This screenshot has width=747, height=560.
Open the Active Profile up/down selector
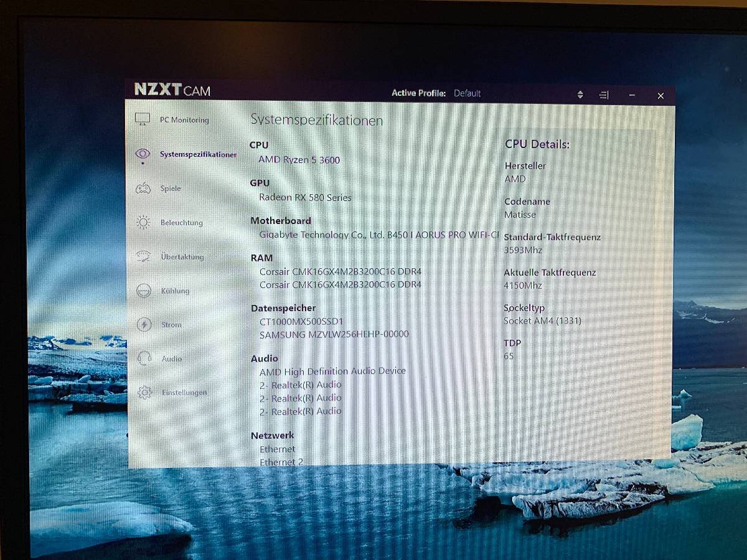pyautogui.click(x=580, y=95)
